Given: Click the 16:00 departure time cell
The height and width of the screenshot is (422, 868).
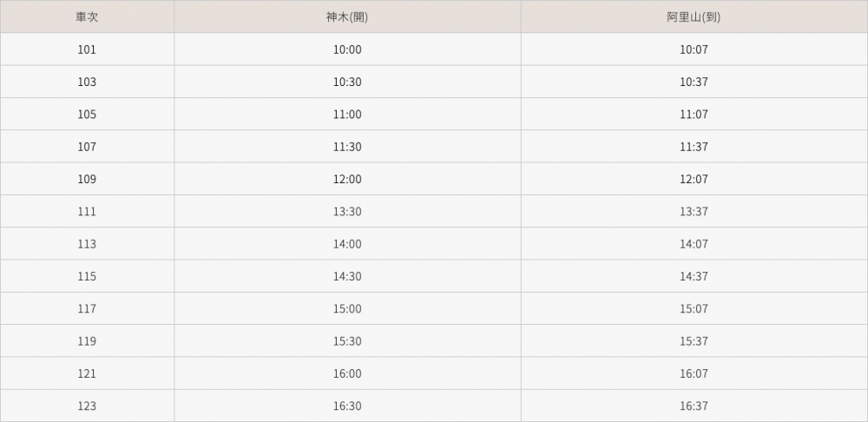Looking at the screenshot, I should point(347,373).
